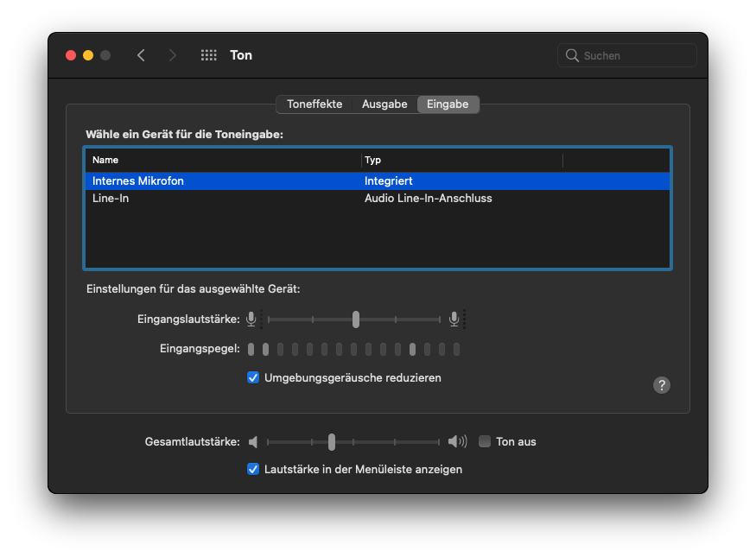Select Internes Mikrofon in device list
This screenshot has height=557, width=756.
pos(138,181)
